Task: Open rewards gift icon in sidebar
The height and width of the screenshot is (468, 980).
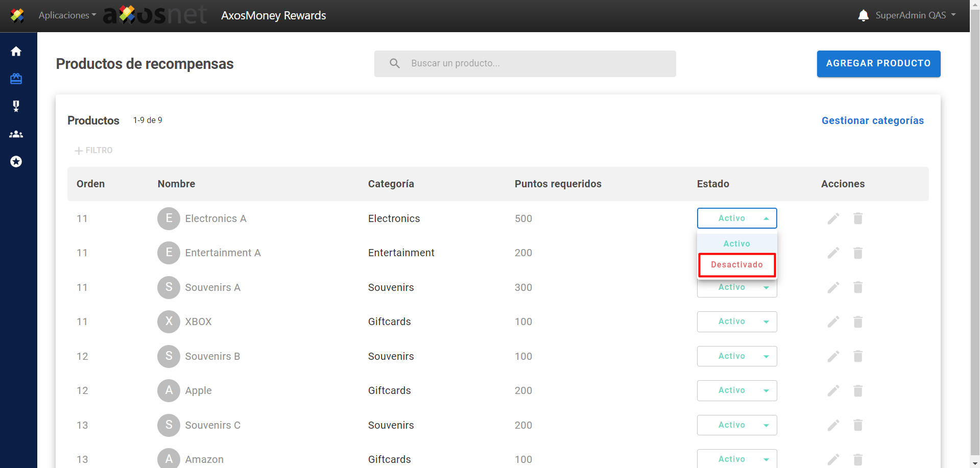Action: tap(16, 79)
